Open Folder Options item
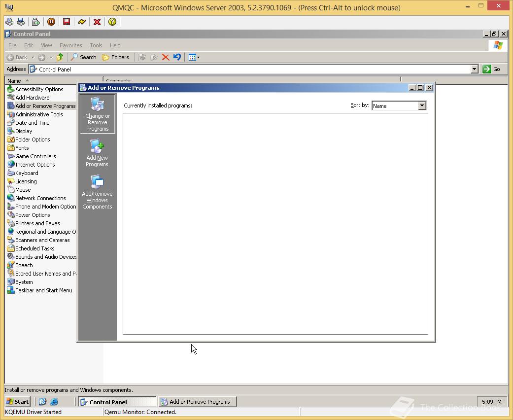The height and width of the screenshot is (420, 513). pyautogui.click(x=29, y=140)
